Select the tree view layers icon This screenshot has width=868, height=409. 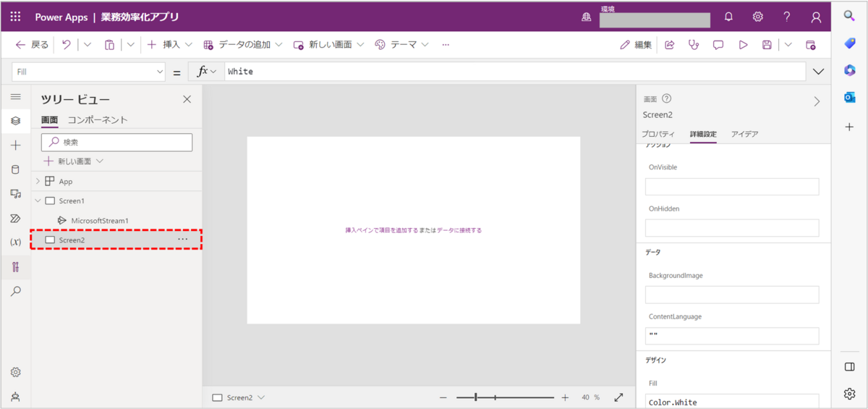click(x=15, y=121)
